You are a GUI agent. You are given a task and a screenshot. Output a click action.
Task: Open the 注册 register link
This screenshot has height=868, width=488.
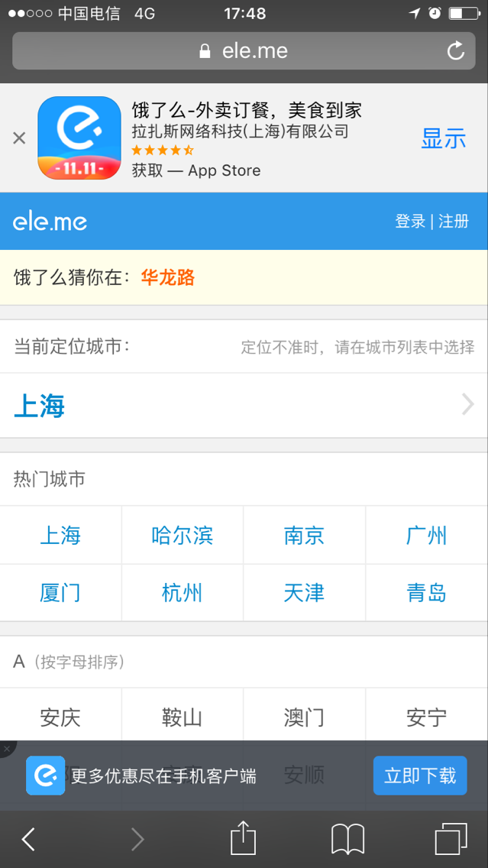click(454, 222)
